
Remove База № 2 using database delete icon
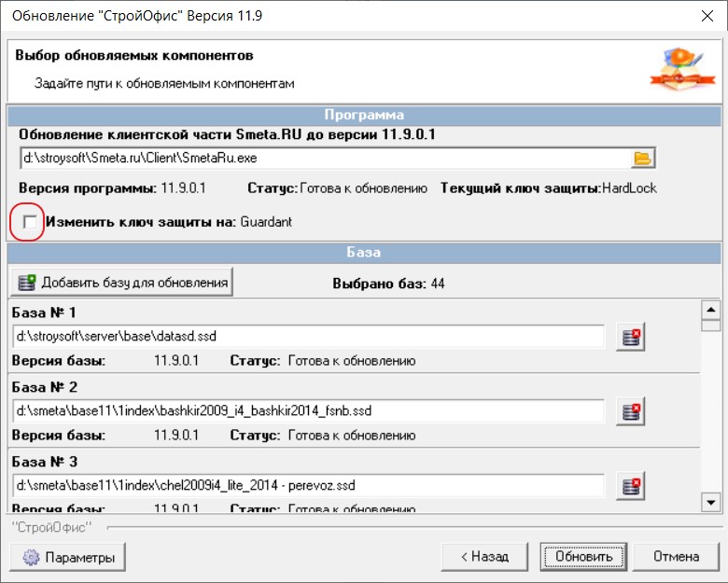631,411
